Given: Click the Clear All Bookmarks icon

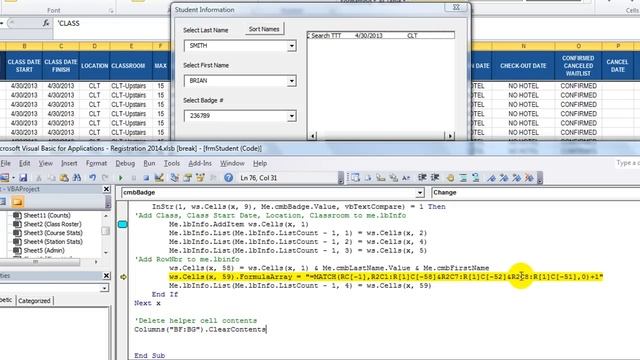Looking at the screenshot, I should 529,178.
